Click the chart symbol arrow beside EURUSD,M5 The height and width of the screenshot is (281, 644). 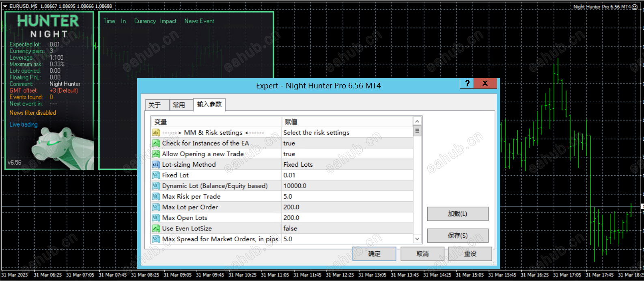click(5, 6)
